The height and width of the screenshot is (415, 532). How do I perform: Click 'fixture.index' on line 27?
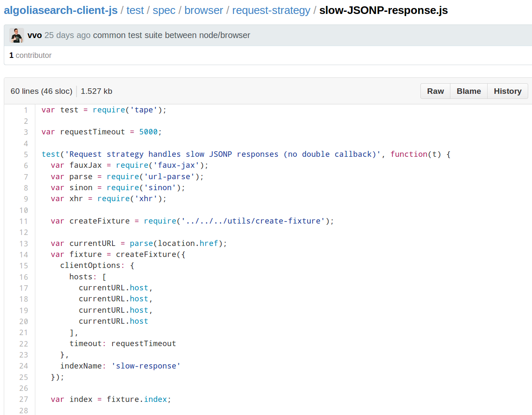(137, 399)
